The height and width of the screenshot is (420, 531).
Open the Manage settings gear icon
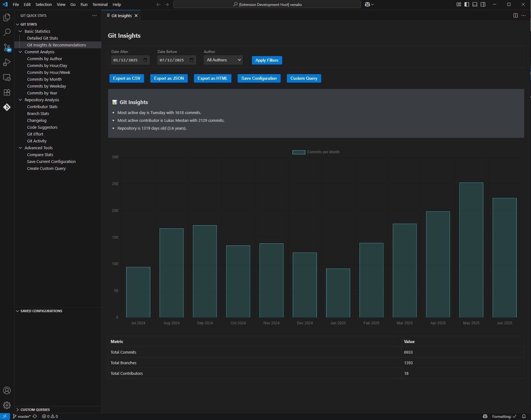point(7,405)
